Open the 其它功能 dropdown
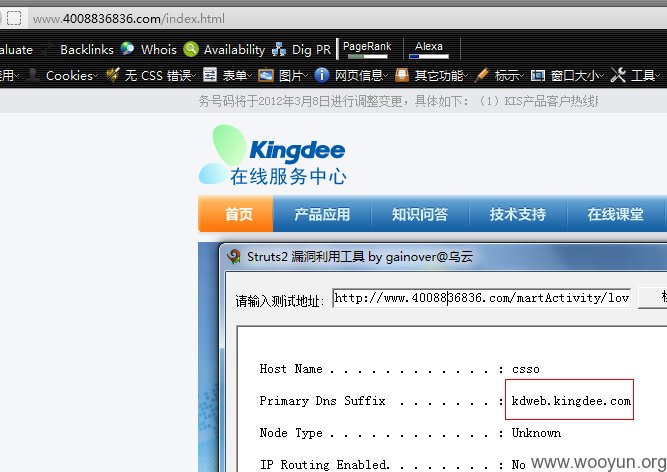This screenshot has width=667, height=472. tap(441, 76)
